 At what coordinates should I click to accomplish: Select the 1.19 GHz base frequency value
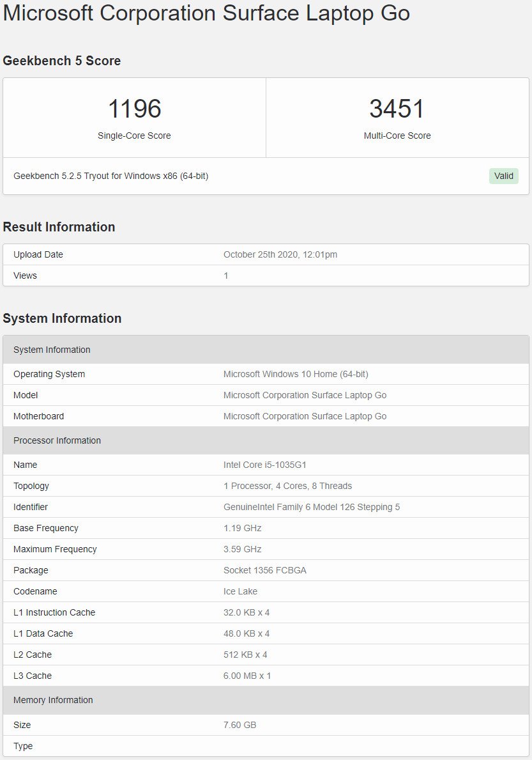(243, 528)
